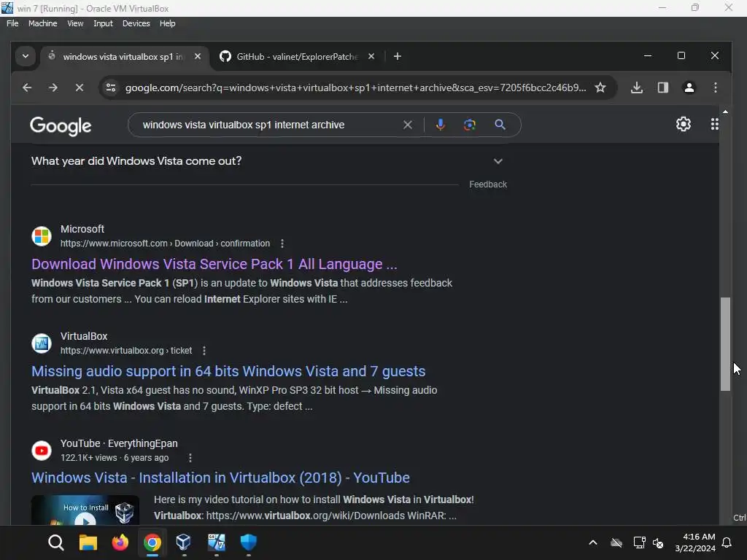Bookmark this page with star icon

(600, 87)
